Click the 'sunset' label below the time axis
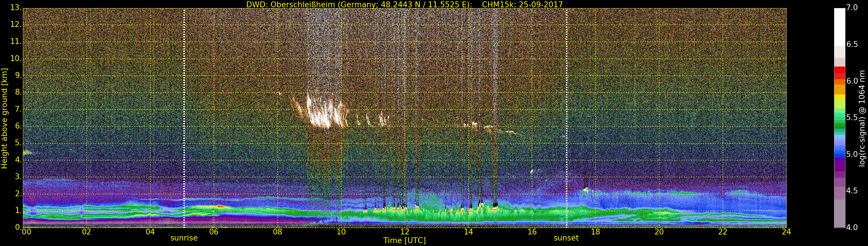This screenshot has width=868, height=246. [x=566, y=238]
